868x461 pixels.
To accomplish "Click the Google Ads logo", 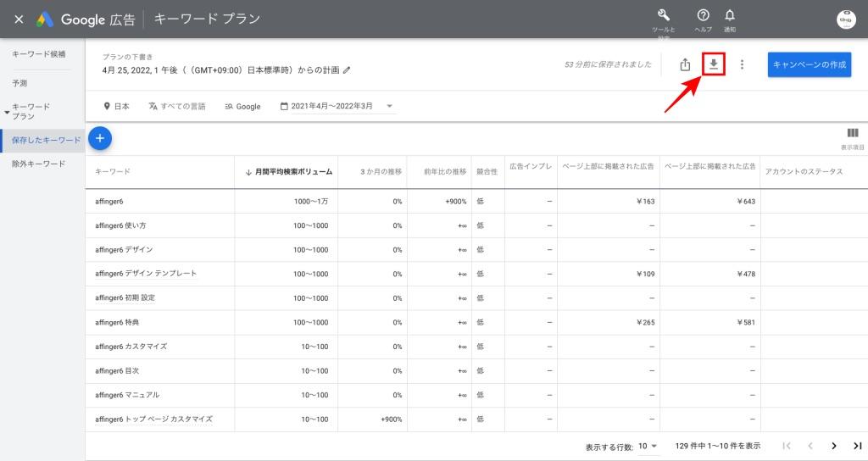I will point(45,19).
